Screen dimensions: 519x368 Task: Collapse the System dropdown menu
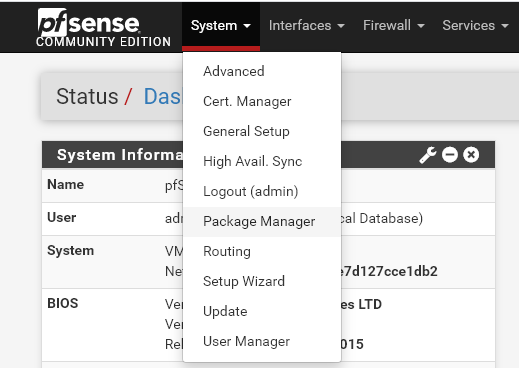click(221, 26)
